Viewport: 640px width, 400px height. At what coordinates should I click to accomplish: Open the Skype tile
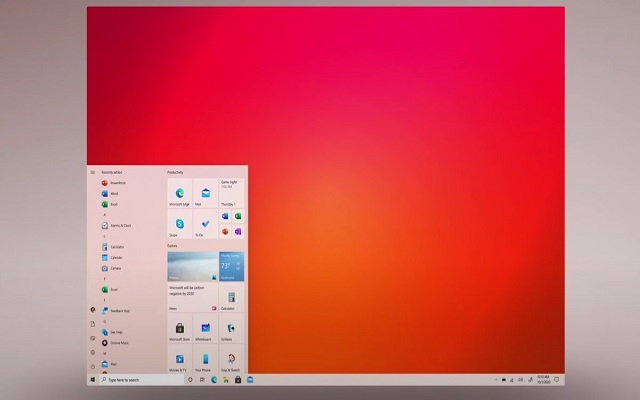coord(180,224)
